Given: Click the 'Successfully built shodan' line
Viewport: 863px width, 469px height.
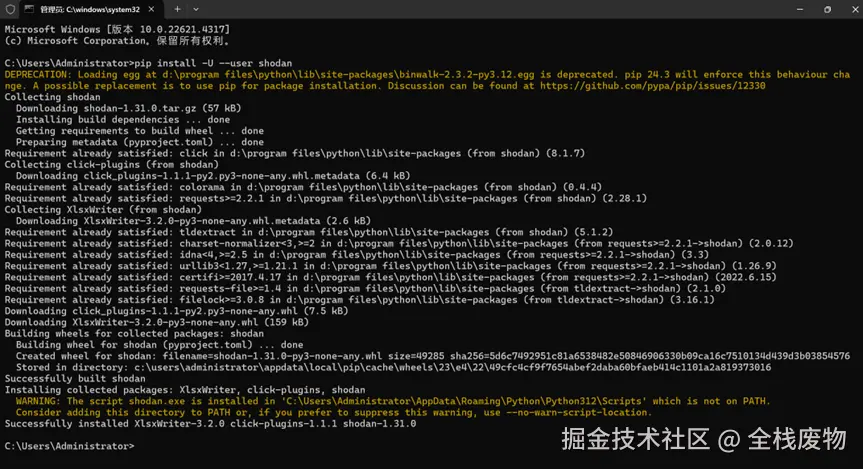Looking at the screenshot, I should (75, 379).
